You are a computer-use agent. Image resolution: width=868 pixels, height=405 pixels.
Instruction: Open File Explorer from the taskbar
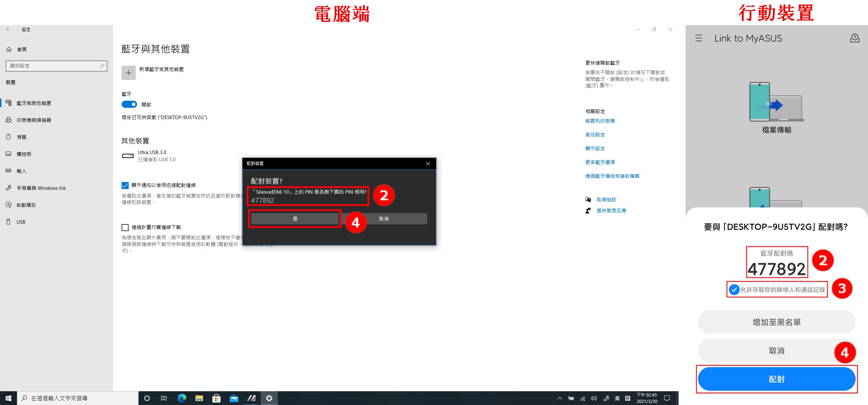pyautogui.click(x=199, y=398)
